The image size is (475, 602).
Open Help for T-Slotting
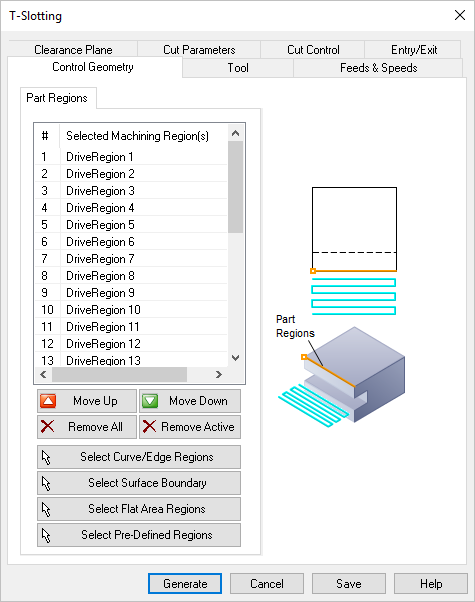click(431, 584)
